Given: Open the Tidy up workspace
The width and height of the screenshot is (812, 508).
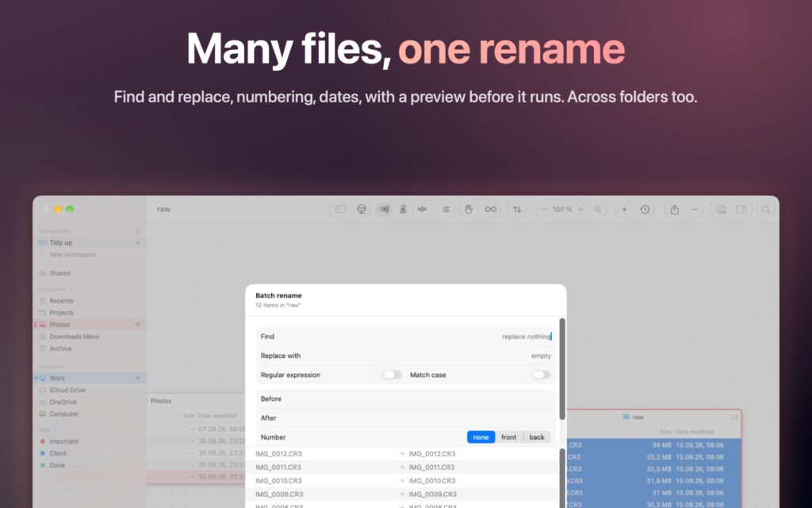Looking at the screenshot, I should pyautogui.click(x=89, y=243).
